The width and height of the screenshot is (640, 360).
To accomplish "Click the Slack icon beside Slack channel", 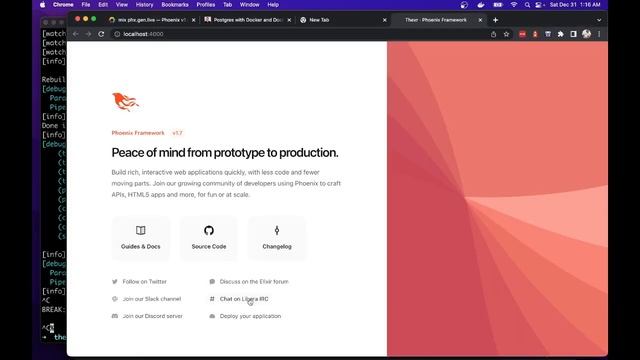I will click(115, 299).
